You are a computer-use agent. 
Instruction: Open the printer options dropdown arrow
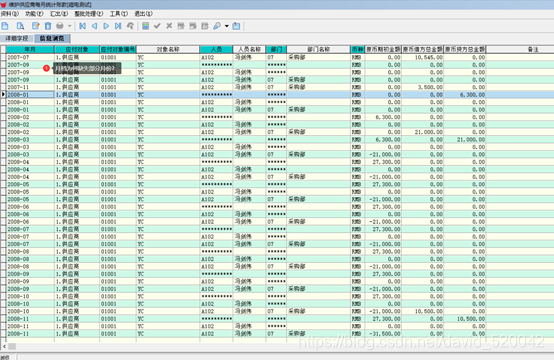coord(70,26)
